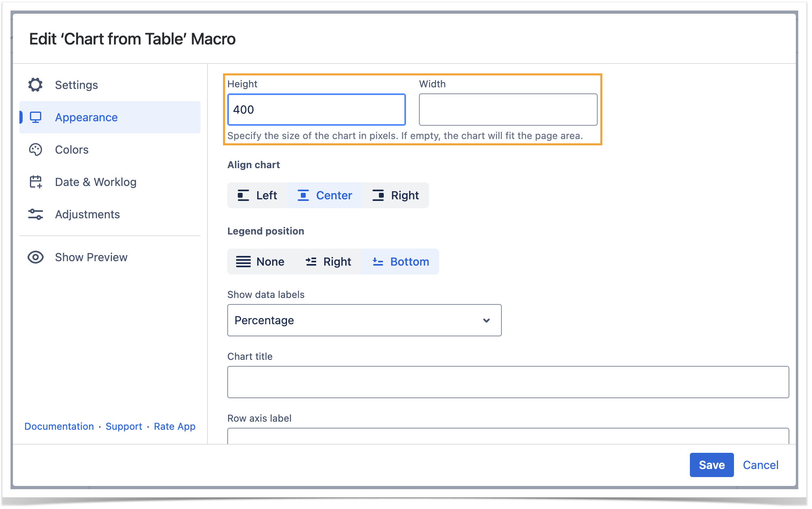Click the Settings gear icon
The image size is (812, 509).
tap(36, 85)
